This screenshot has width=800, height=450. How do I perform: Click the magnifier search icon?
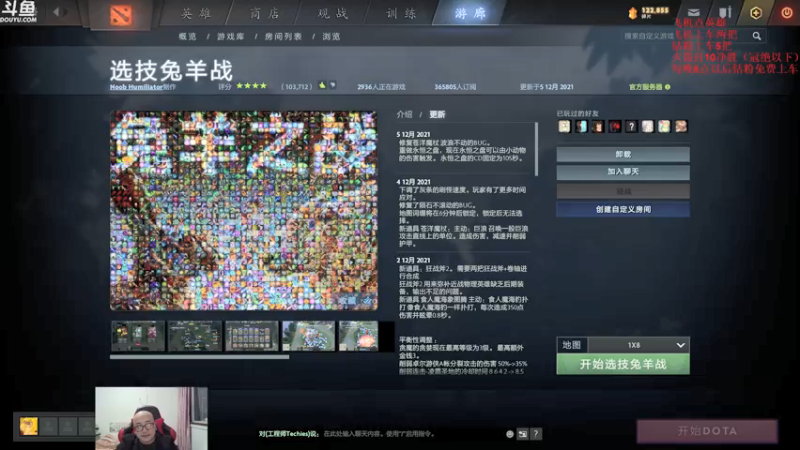pyautogui.click(x=757, y=36)
